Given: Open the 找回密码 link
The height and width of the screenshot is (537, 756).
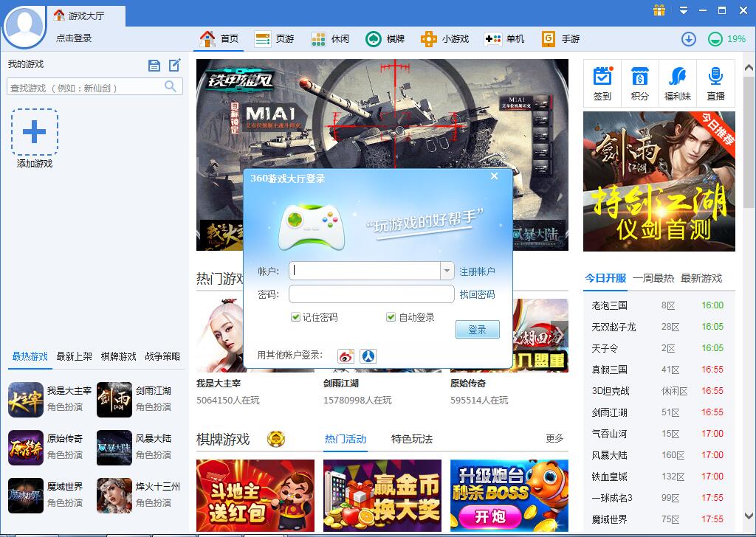Looking at the screenshot, I should click(x=477, y=294).
